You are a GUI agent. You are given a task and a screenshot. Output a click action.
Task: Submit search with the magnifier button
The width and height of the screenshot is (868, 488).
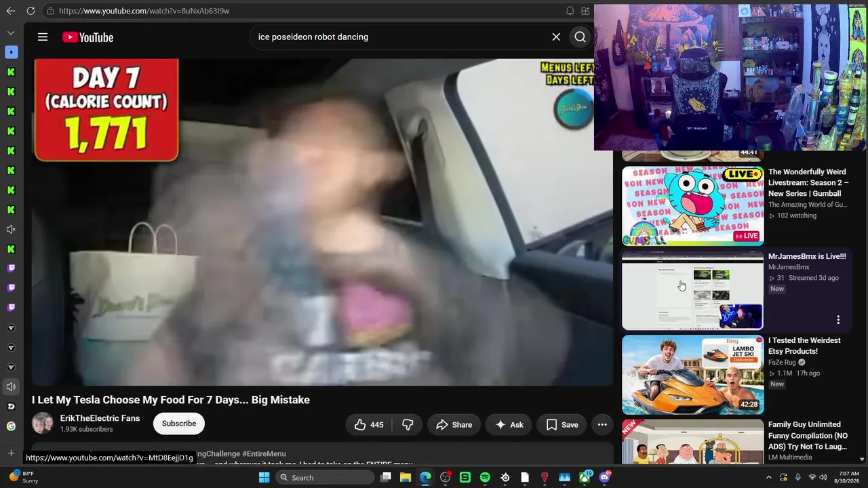click(580, 37)
